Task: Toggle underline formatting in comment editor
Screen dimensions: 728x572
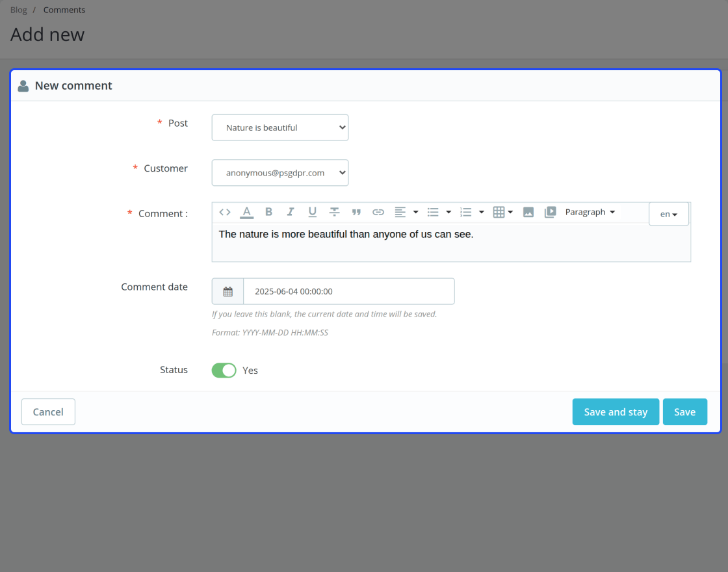Action: [313, 212]
